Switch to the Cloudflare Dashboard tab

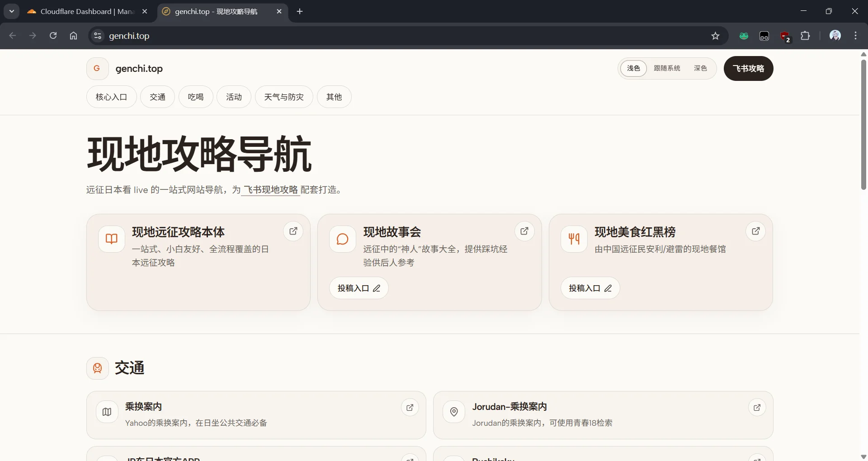(x=81, y=11)
